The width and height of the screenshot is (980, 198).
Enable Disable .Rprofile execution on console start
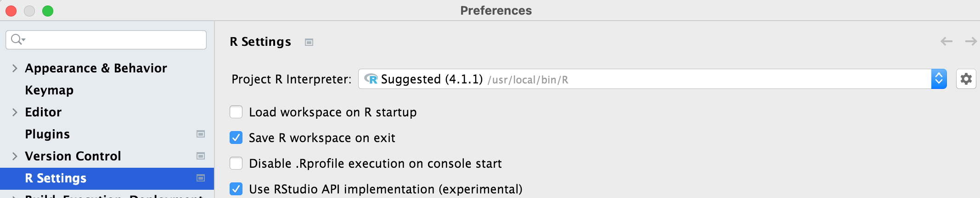(236, 163)
